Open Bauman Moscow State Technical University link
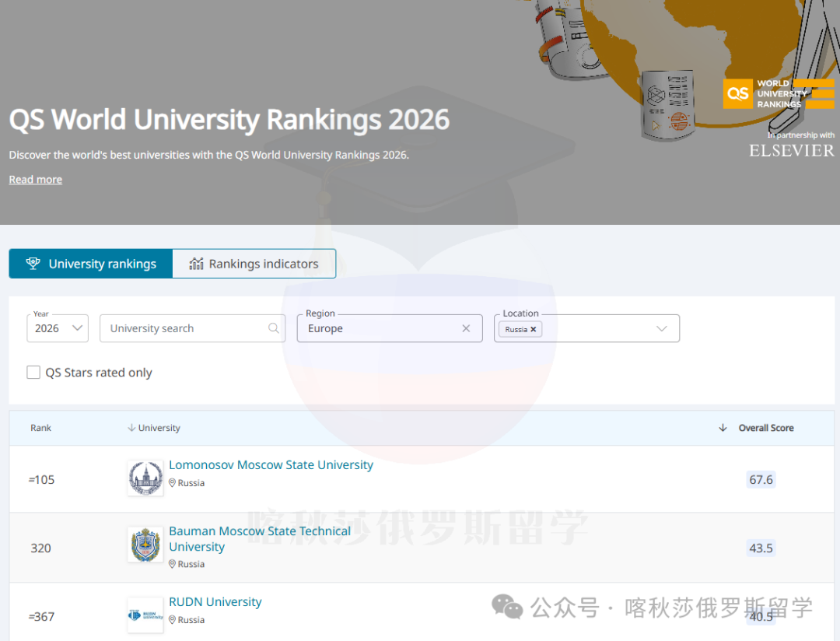 (260, 538)
